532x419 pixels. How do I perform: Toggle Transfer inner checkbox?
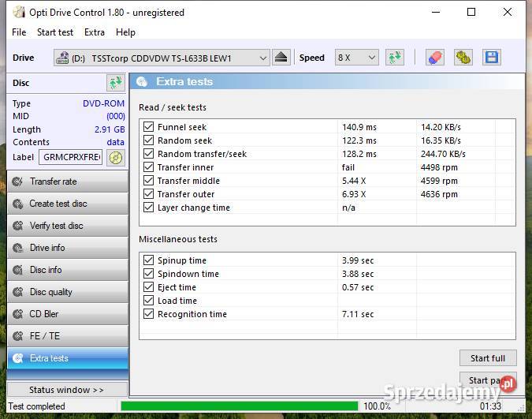click(148, 167)
